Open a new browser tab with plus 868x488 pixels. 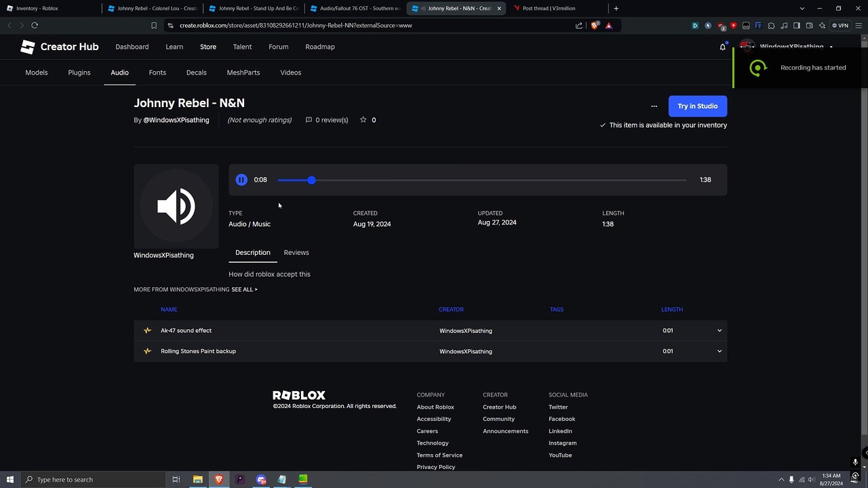pyautogui.click(x=616, y=8)
